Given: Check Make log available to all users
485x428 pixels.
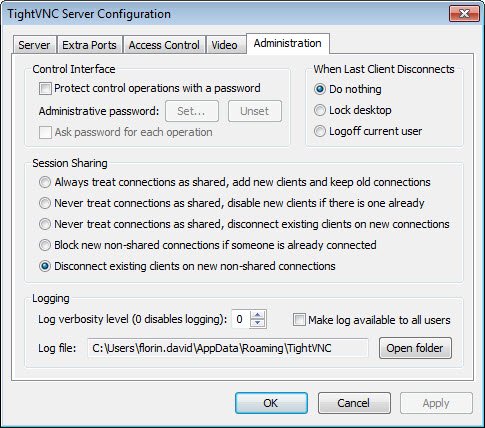Looking at the screenshot, I should pos(299,320).
